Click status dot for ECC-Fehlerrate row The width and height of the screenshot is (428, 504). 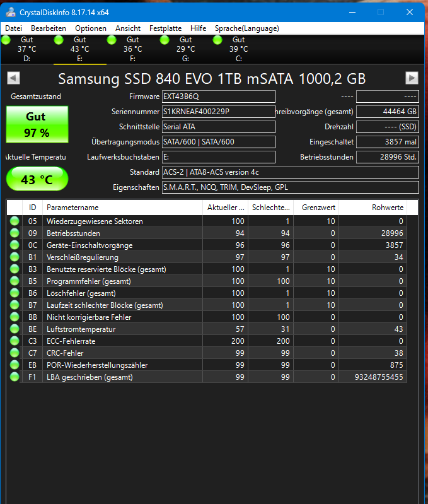click(x=14, y=341)
